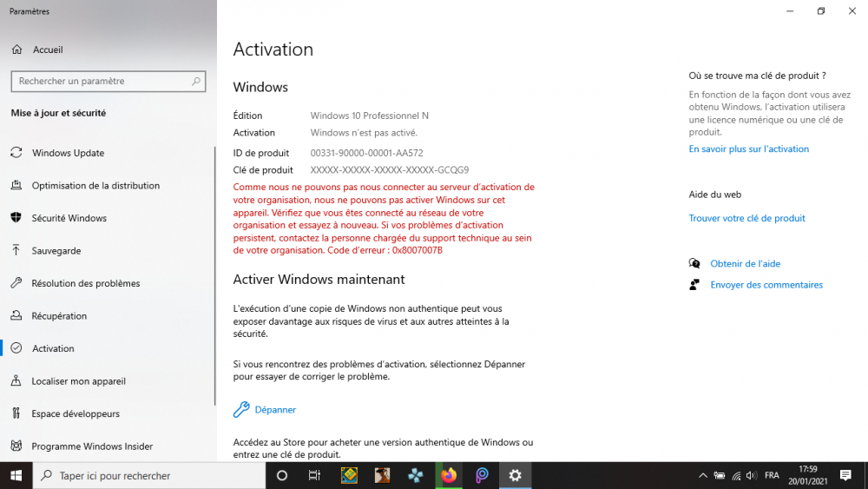Click the product ID 00331-90000-00001-AA572
The height and width of the screenshot is (489, 868).
coord(366,153)
